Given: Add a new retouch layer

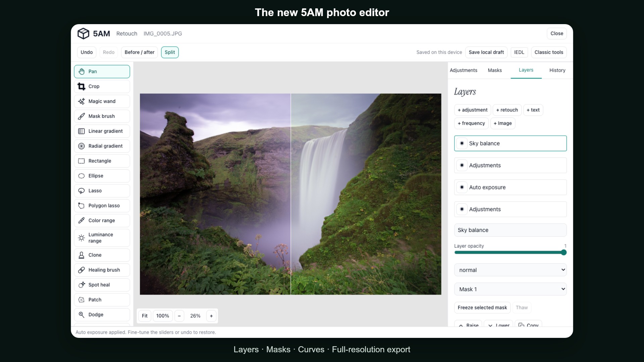Looking at the screenshot, I should (507, 110).
